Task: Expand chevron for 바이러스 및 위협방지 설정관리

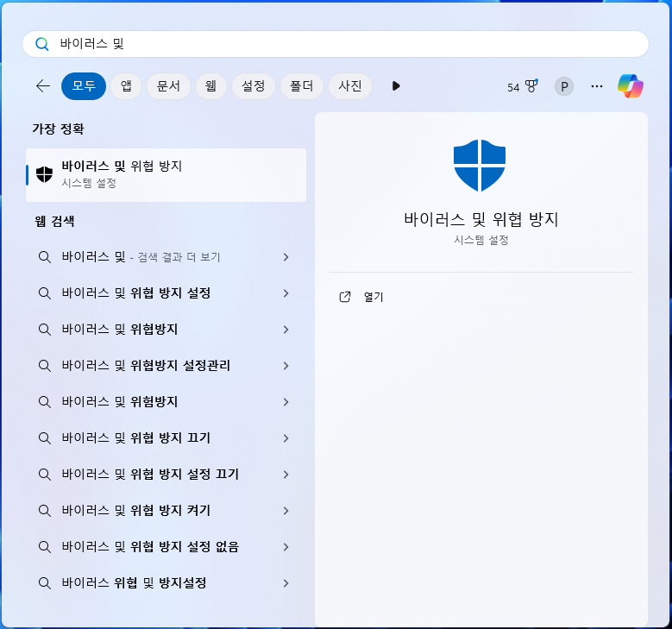Action: tap(286, 366)
